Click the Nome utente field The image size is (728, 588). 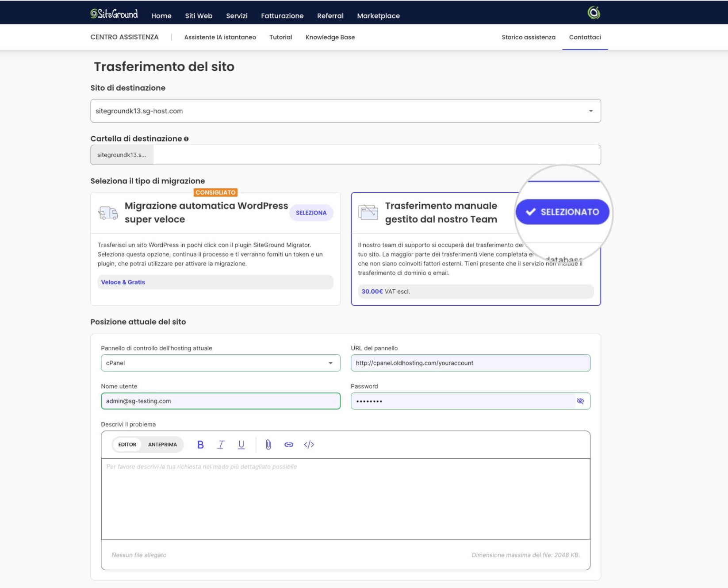(220, 401)
